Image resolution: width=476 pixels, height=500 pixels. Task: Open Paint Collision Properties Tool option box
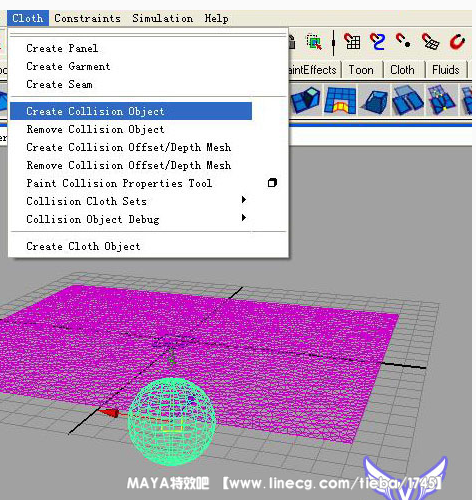click(x=272, y=183)
